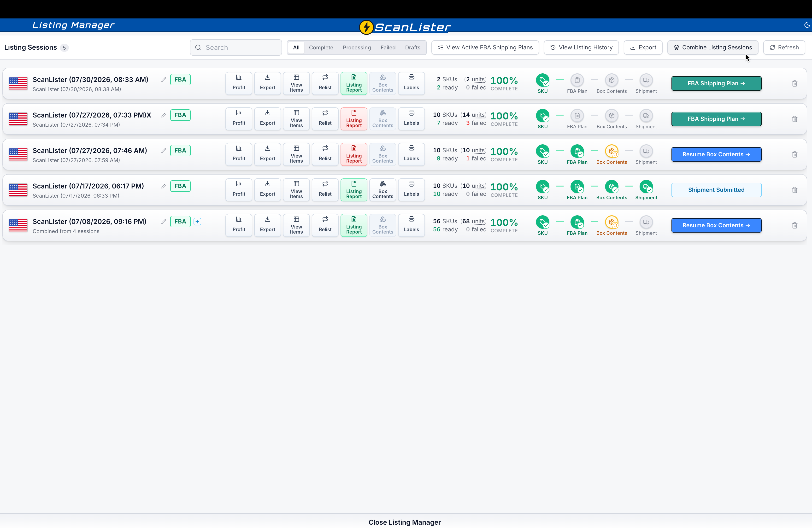Resume Box Contents for 07/08 09:16 PM session
812x528 pixels.
(716, 225)
